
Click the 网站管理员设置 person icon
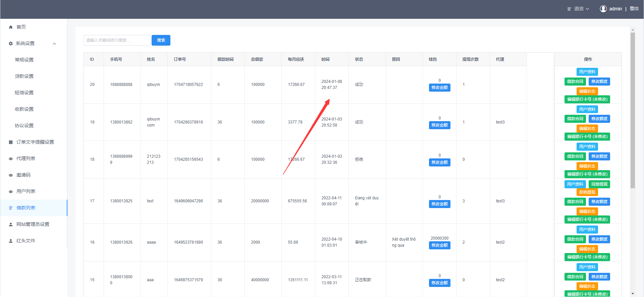[11, 225]
